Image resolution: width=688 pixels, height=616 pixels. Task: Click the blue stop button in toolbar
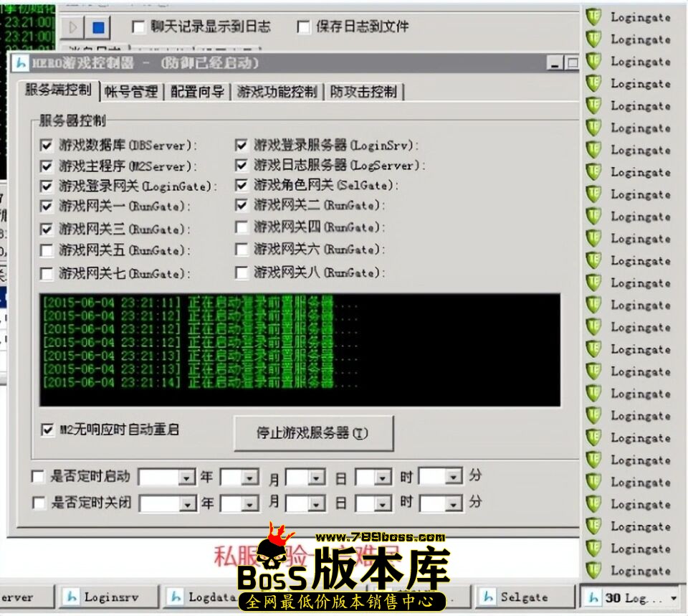(x=98, y=28)
